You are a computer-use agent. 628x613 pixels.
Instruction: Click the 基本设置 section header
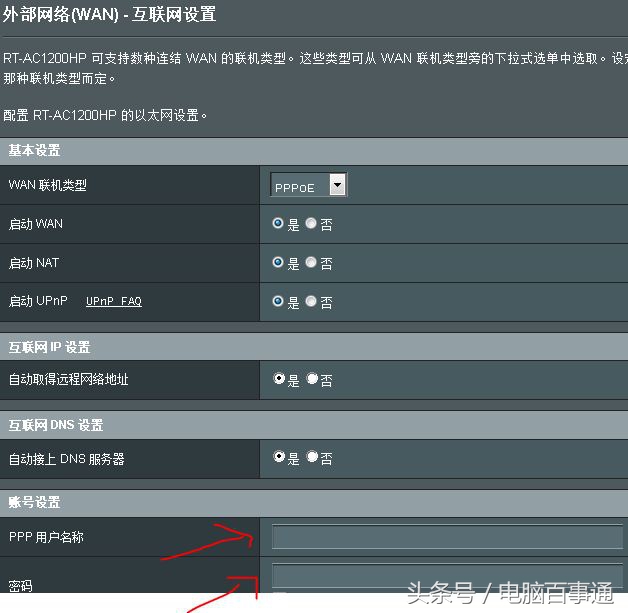[314, 151]
